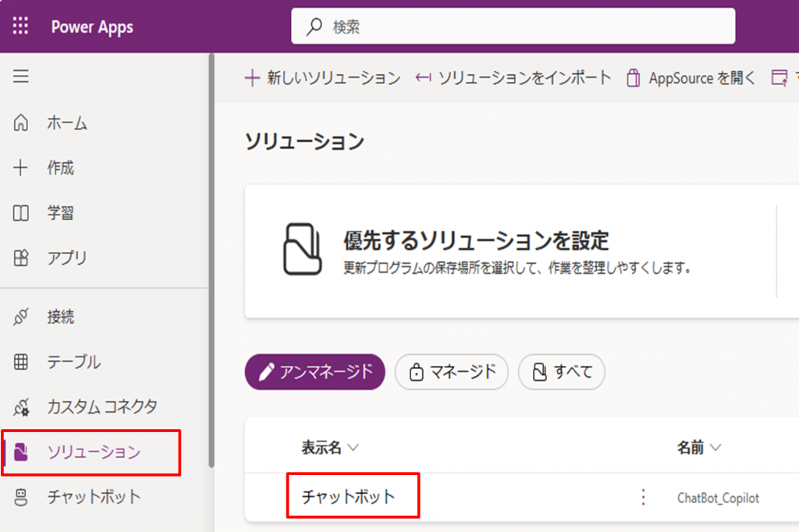
Task: Open the チャットボット solution row
Action: [349, 497]
